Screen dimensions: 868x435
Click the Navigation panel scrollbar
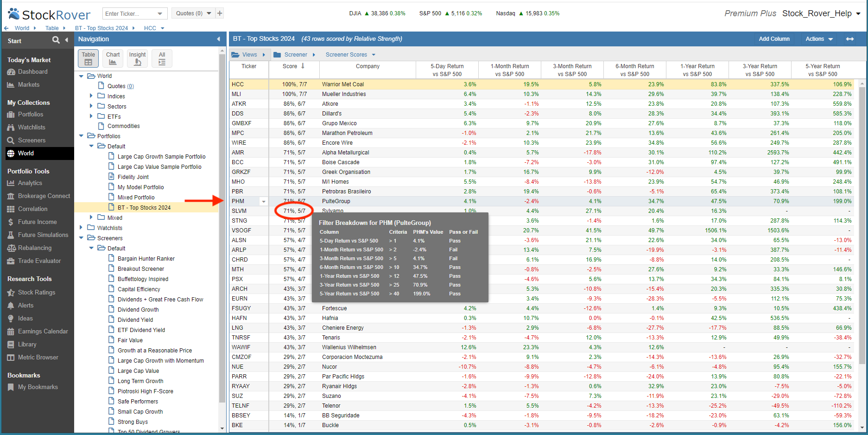[x=222, y=227]
